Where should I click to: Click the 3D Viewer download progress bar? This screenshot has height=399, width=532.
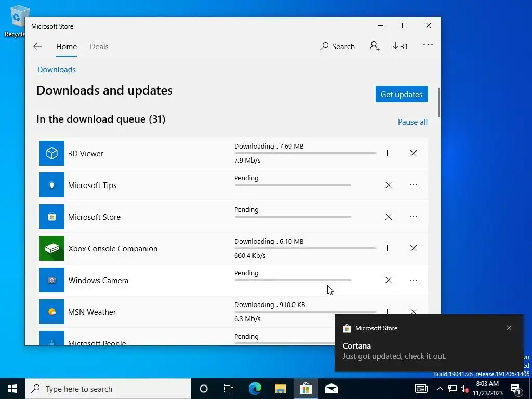305,153
